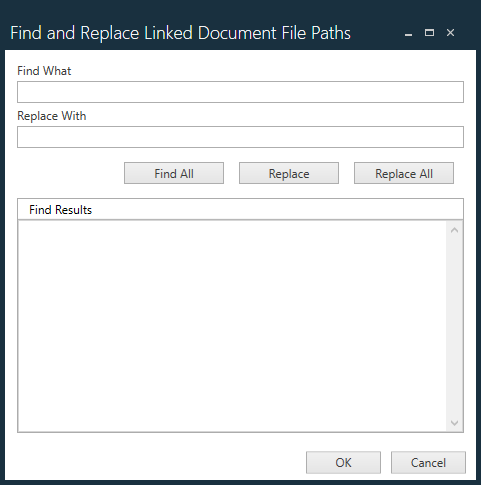
Task: Confirm the dialog with OK
Action: (343, 463)
